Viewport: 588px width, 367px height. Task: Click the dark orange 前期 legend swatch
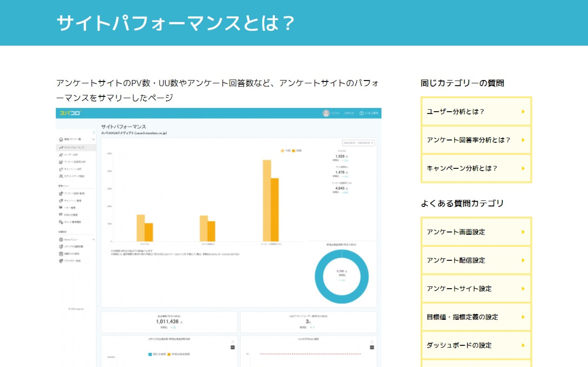coord(294,151)
